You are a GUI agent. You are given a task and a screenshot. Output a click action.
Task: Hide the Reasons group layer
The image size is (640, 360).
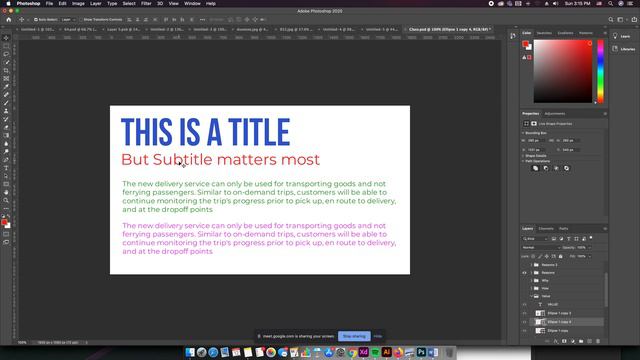524,273
